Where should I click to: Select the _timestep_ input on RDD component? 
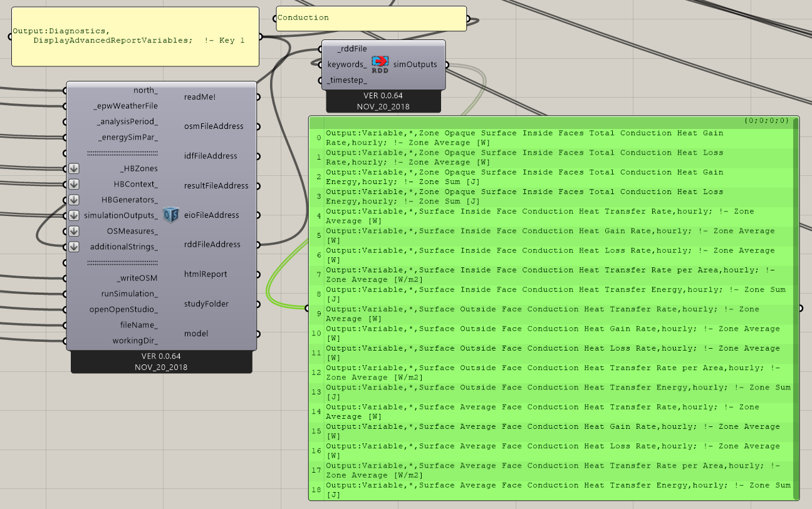pos(348,80)
